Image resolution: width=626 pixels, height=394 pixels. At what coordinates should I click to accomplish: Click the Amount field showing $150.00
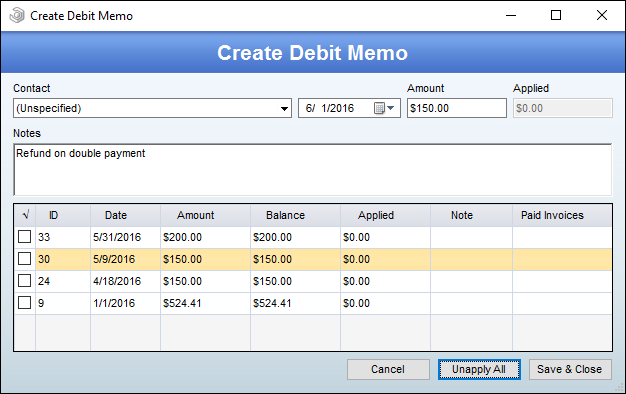point(457,108)
